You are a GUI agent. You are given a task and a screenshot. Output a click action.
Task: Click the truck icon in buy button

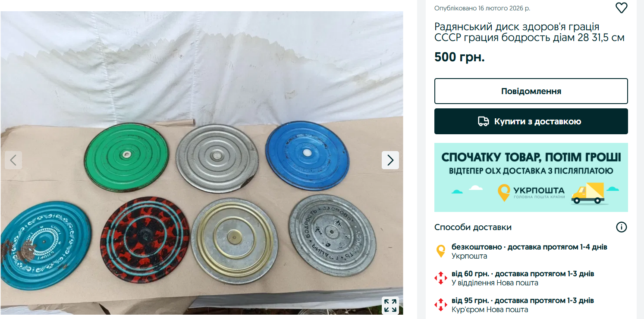(x=484, y=121)
